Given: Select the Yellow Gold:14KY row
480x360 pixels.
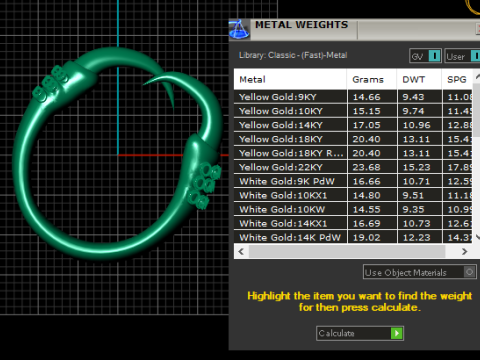Looking at the screenshot, I should (353, 125).
